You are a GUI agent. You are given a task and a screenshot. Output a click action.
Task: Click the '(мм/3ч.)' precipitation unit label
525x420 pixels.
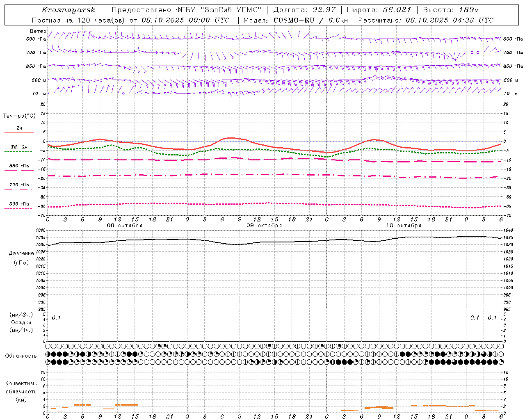tap(21, 315)
